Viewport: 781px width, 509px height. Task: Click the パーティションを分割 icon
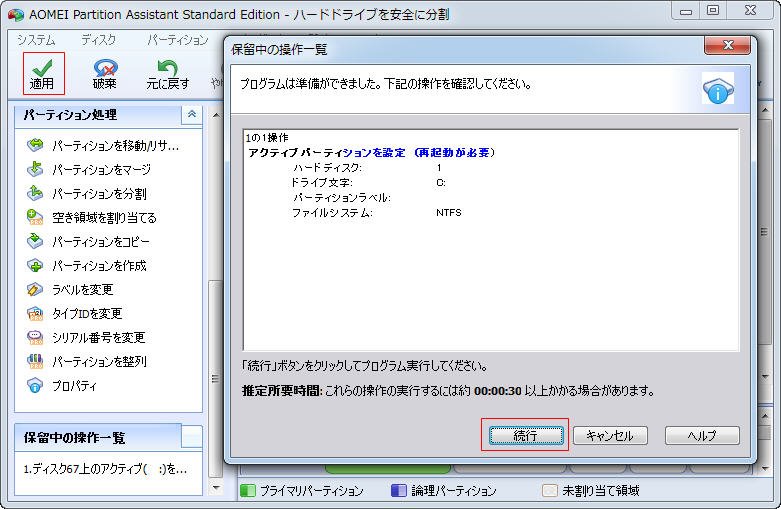35,193
